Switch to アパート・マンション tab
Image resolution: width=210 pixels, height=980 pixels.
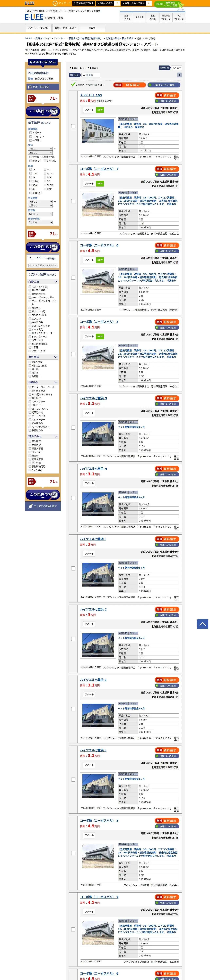pos(38,28)
